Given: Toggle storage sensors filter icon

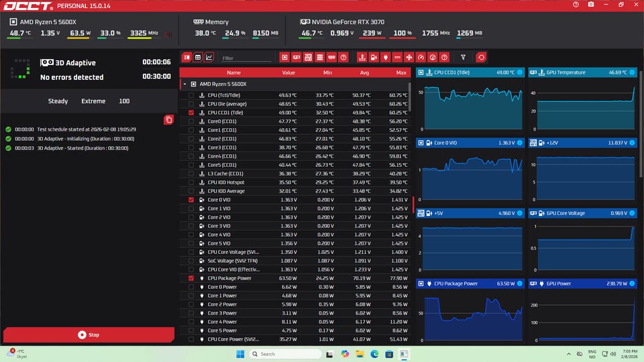Looking at the screenshot, I should pyautogui.click(x=320, y=58).
